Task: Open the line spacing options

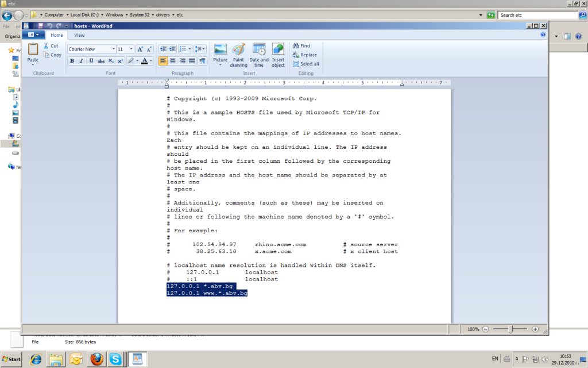Action: (x=200, y=49)
